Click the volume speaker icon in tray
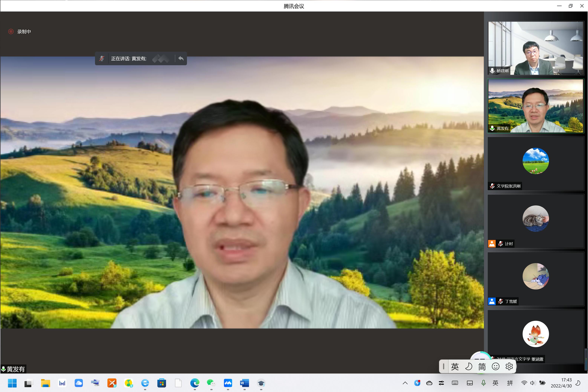 (533, 383)
